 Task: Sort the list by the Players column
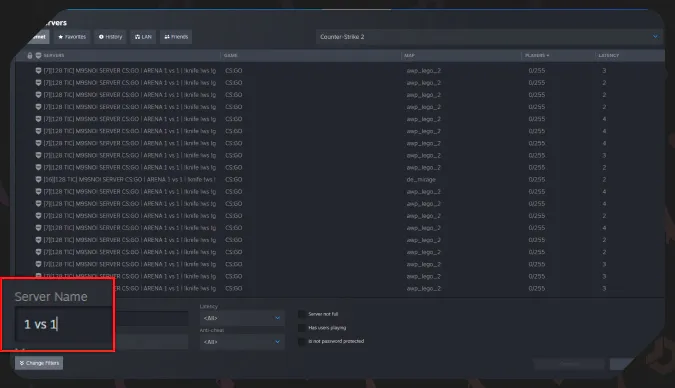click(537, 56)
